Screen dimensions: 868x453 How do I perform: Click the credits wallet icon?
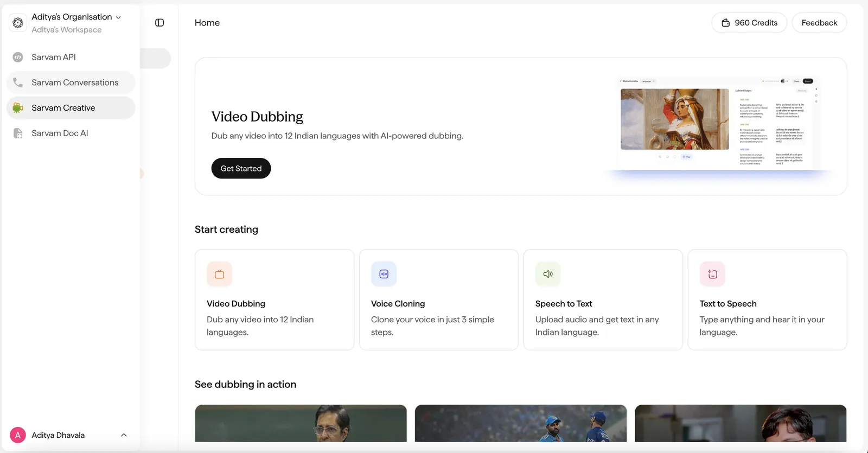[x=726, y=23]
